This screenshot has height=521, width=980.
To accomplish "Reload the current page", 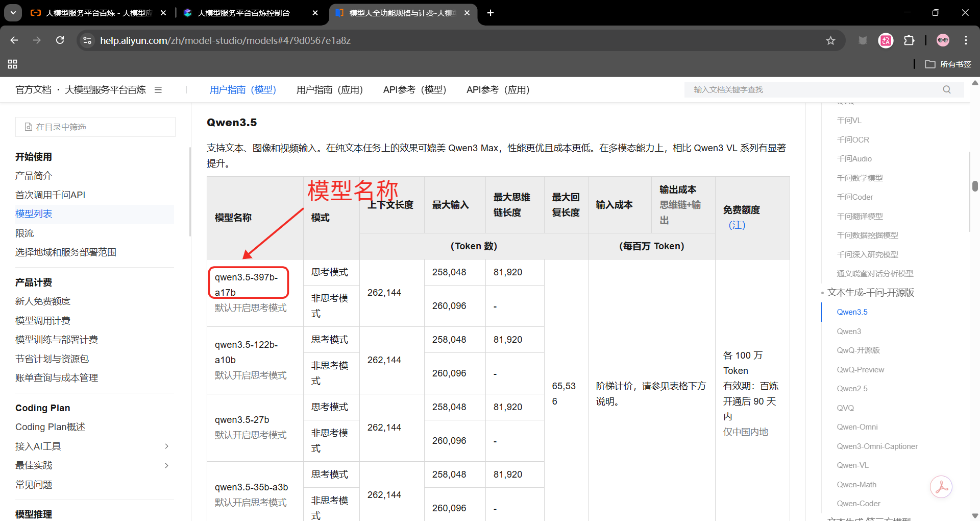I will coord(60,40).
